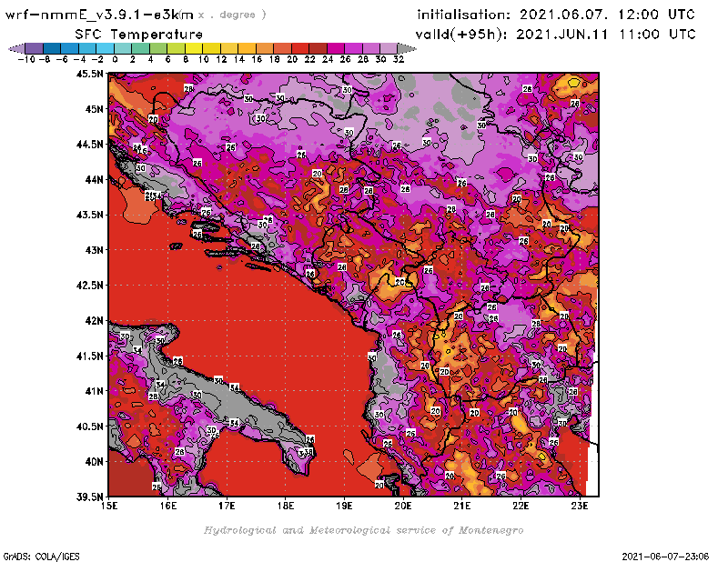
Task: Click the 42N latitude axis label
Action: (x=93, y=320)
